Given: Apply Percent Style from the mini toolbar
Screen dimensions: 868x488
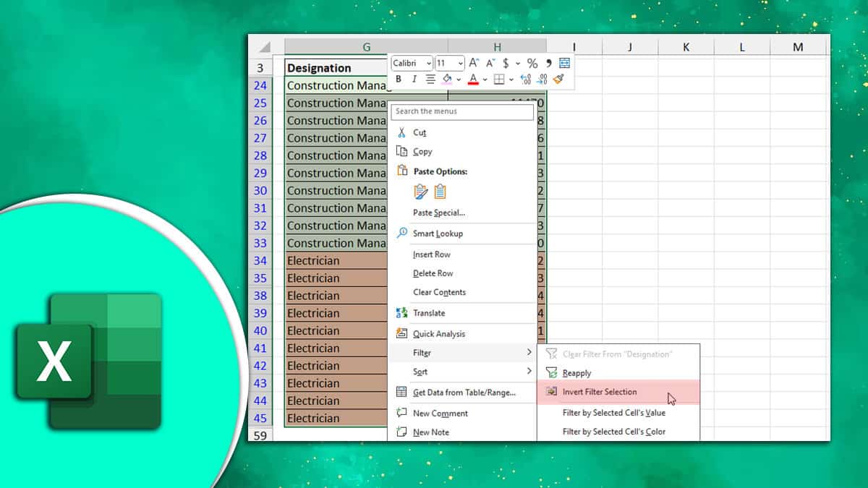Looking at the screenshot, I should pyautogui.click(x=532, y=64).
